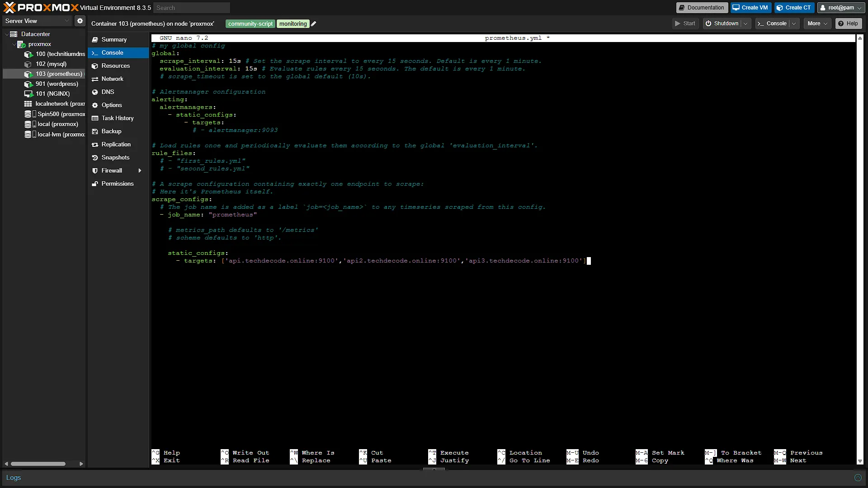Select container 901 (wordpress)

click(x=51, y=84)
